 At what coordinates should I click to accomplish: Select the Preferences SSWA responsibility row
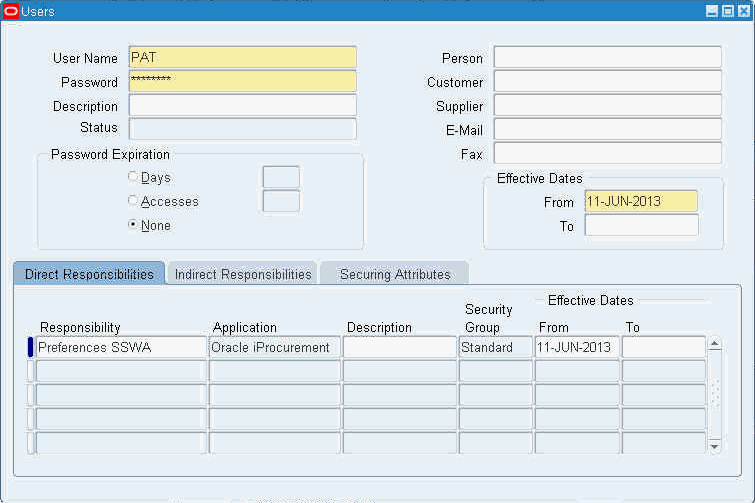click(x=121, y=348)
